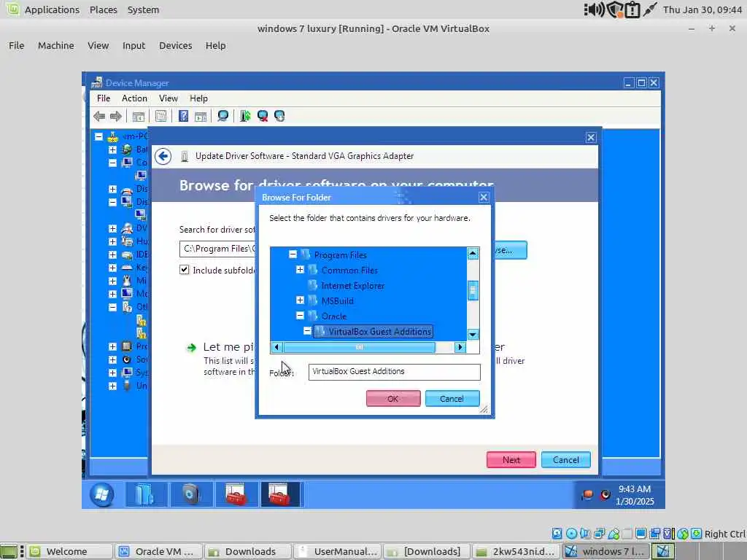The image size is (747, 560).
Task: Click the Uninstall device toolbar icon with red X
Action: [263, 116]
